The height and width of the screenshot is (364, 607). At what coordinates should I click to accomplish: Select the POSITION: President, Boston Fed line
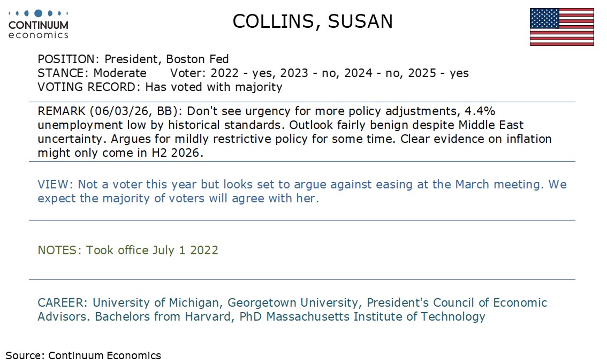(x=133, y=59)
